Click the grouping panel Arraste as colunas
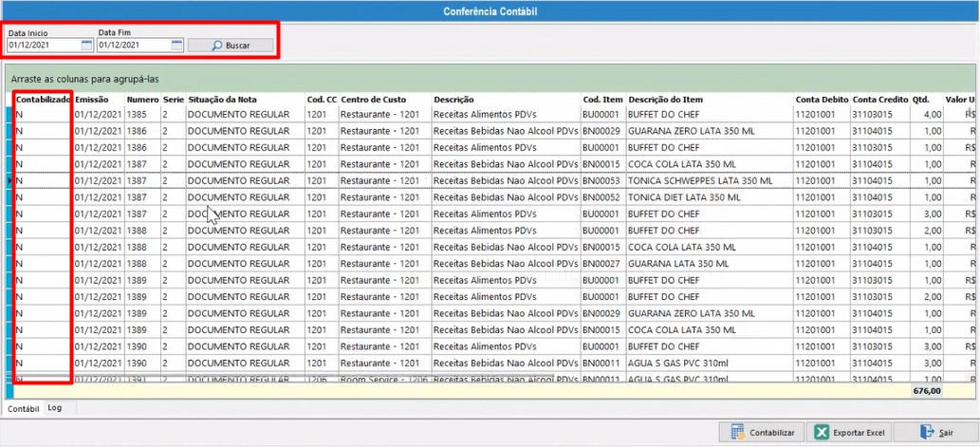The height and width of the screenshot is (447, 980). point(490,80)
